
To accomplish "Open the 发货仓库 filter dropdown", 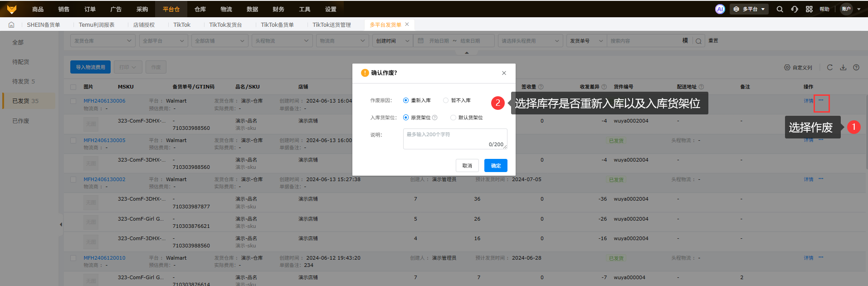I will click(102, 41).
